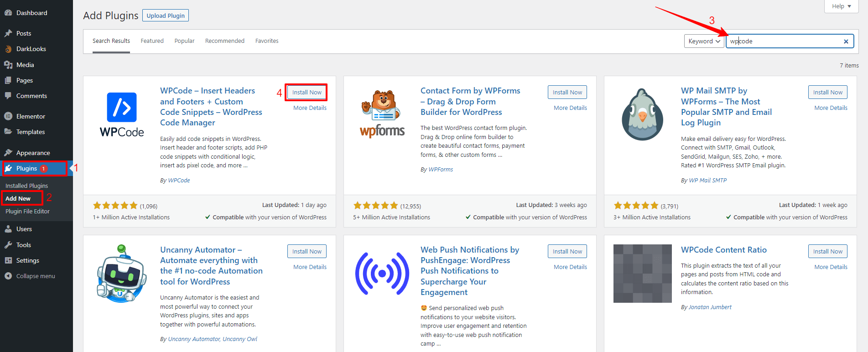
Task: Switch to the Search Results tab
Action: tap(111, 41)
